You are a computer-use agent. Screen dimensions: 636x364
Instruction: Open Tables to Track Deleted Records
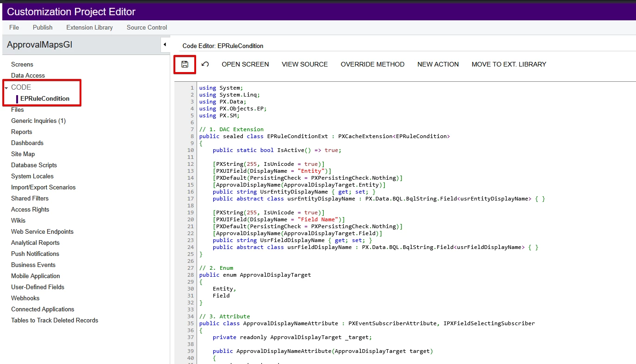coord(55,320)
